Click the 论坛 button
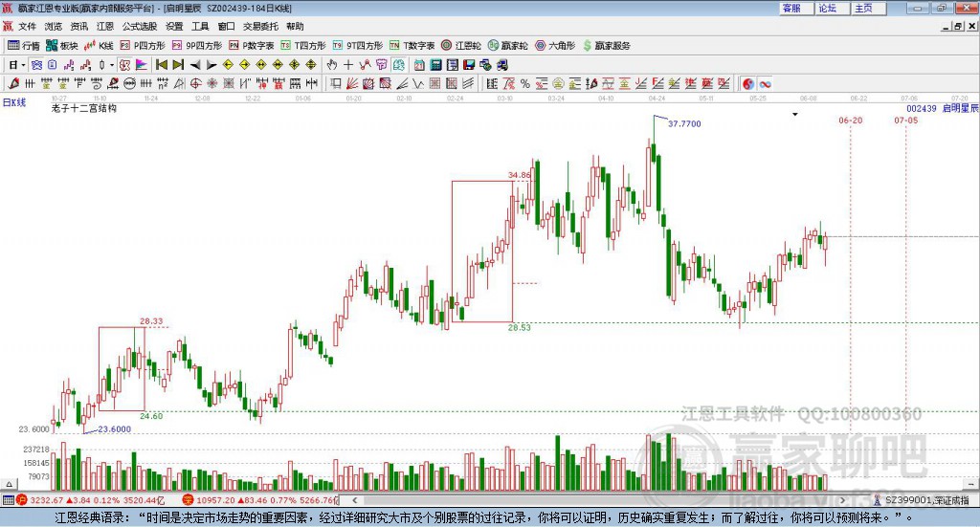This screenshot has height=527, width=980. point(832,8)
